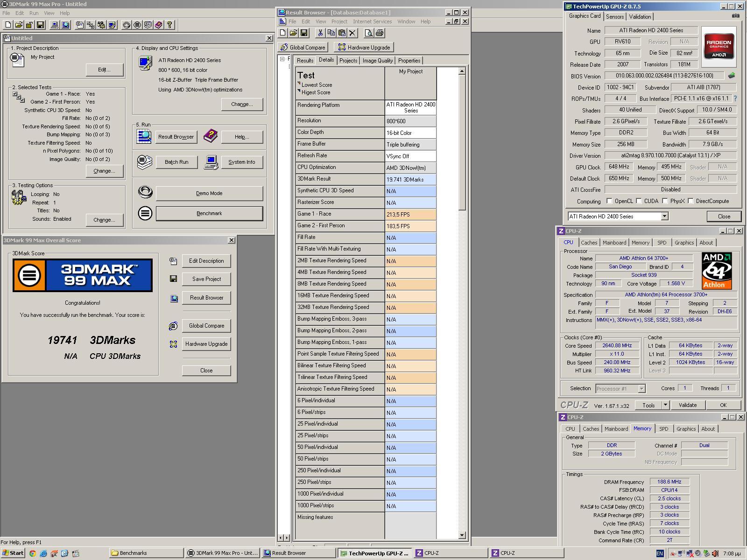This screenshot has width=747, height=560.
Task: Open the Processor #1 selection dropdown
Action: 641,388
